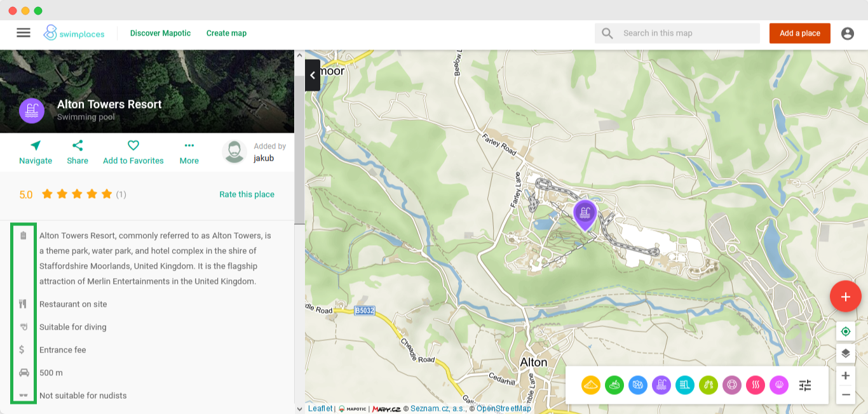Image resolution: width=868 pixels, height=414 pixels.
Task: Click the Add a place button
Action: coord(800,33)
